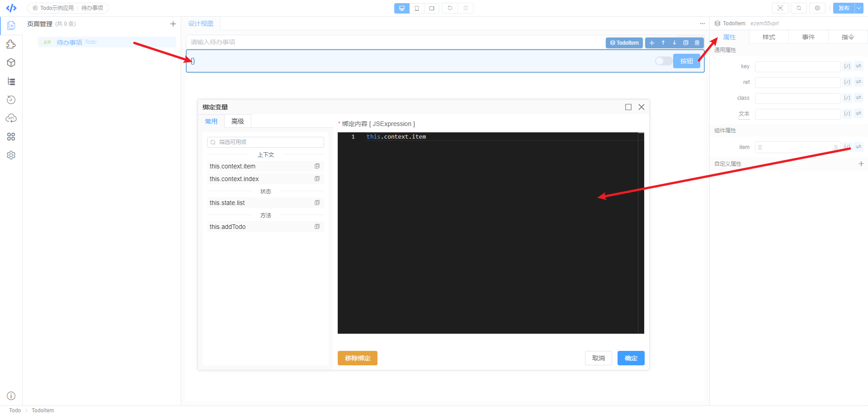Screen dimensions: 868x415
Task: Click the undo arrow in top toolbar
Action: point(450,8)
